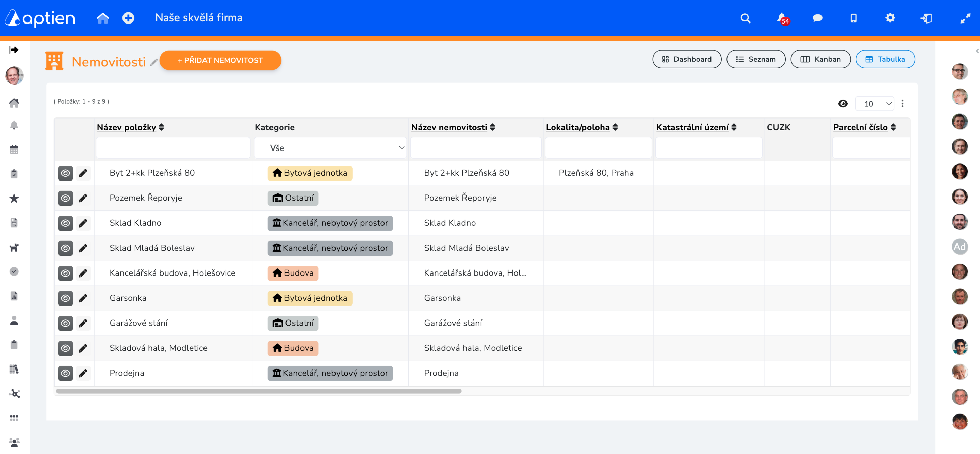This screenshot has height=454, width=980.
Task: Click the mobile device icon
Action: click(854, 18)
